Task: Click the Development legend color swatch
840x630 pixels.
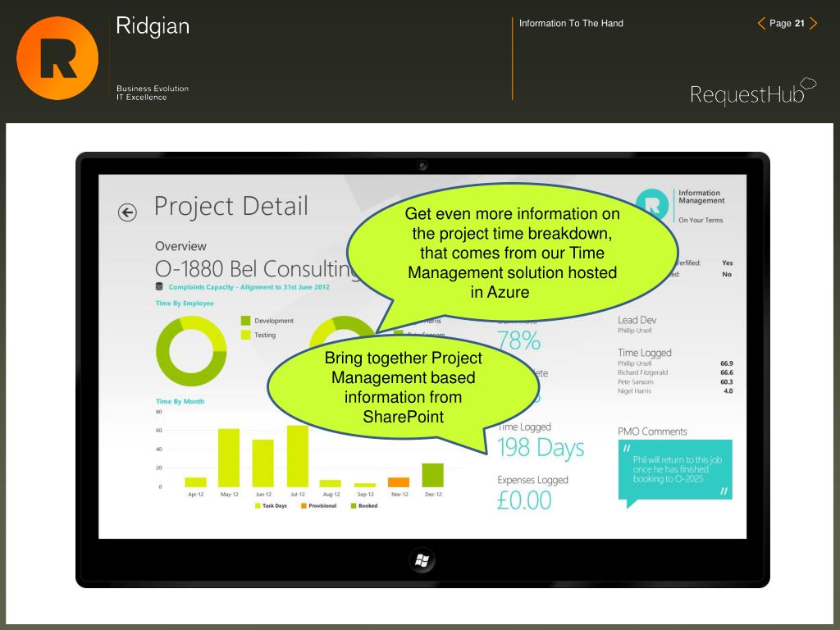Action: (246, 321)
